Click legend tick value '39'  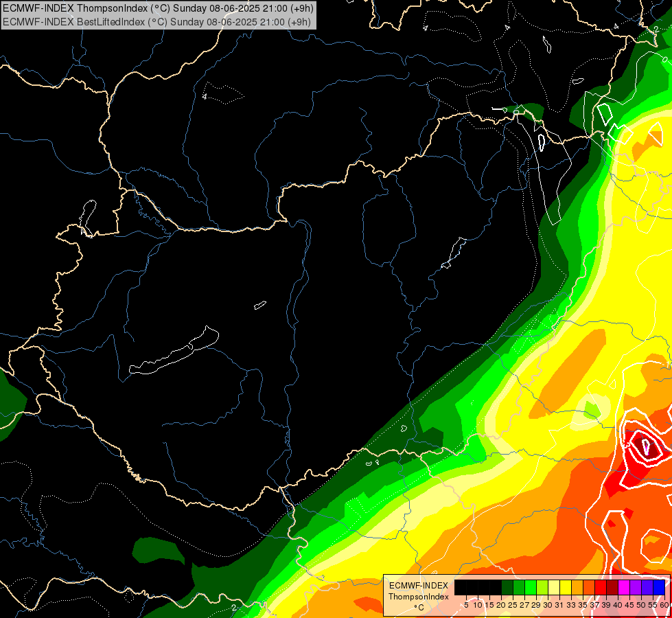606,605
